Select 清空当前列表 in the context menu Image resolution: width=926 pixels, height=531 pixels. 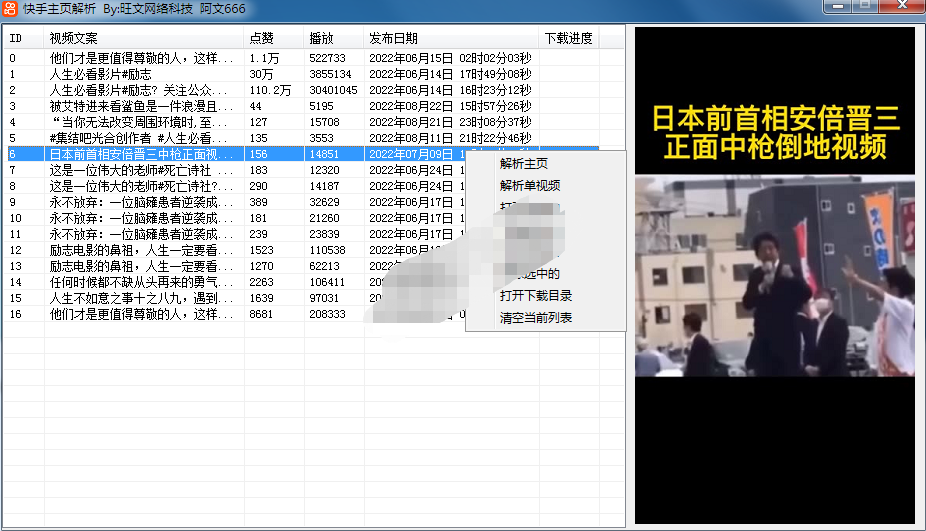coord(536,318)
